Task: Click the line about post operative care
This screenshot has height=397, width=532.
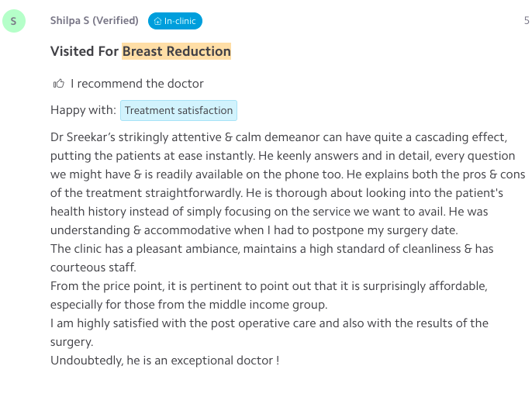Action: coord(269,323)
